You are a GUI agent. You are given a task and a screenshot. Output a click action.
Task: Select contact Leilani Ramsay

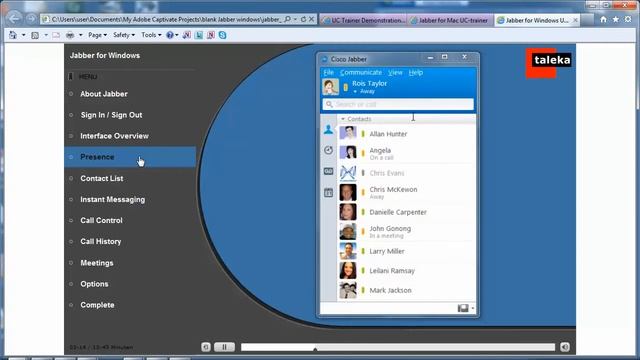point(407,271)
